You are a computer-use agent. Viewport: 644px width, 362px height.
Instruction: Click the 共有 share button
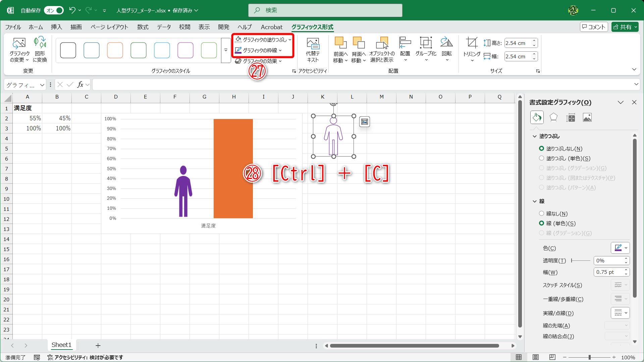pos(625,27)
